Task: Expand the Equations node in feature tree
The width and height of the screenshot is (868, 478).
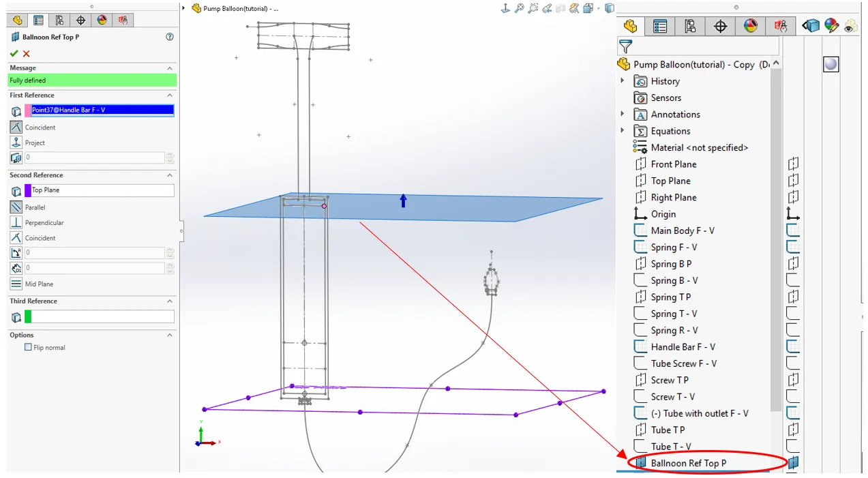Action: [x=622, y=131]
